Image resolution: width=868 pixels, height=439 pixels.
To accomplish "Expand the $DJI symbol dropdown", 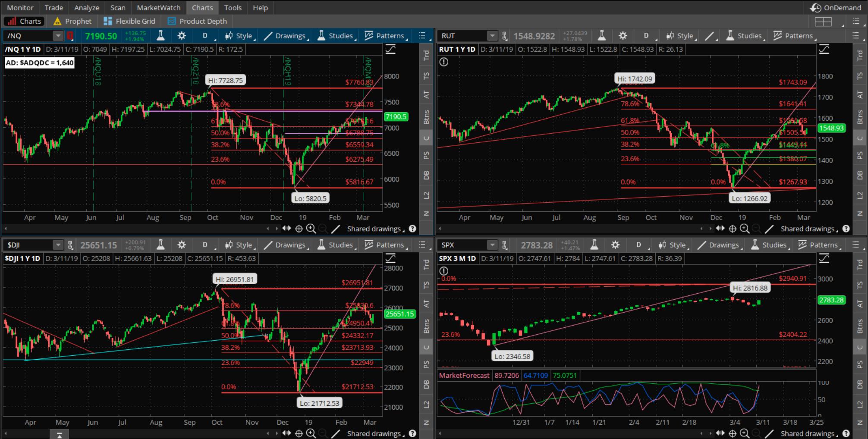I will pyautogui.click(x=58, y=245).
